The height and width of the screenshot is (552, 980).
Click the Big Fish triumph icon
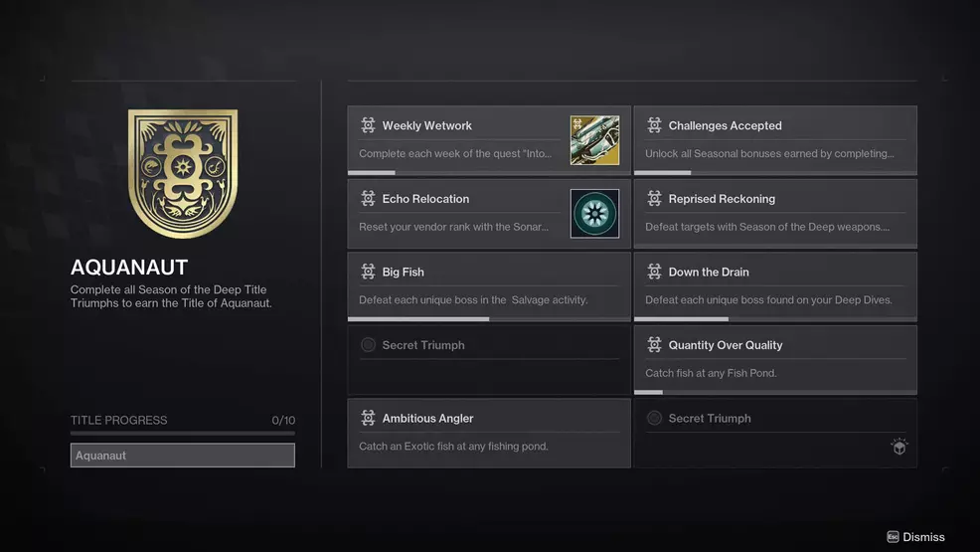(368, 272)
